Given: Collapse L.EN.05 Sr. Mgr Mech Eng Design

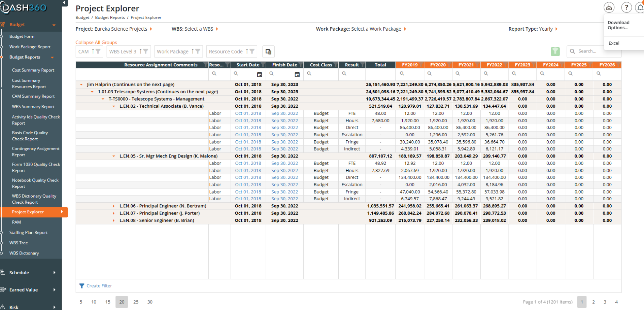Looking at the screenshot, I should click(114, 156).
